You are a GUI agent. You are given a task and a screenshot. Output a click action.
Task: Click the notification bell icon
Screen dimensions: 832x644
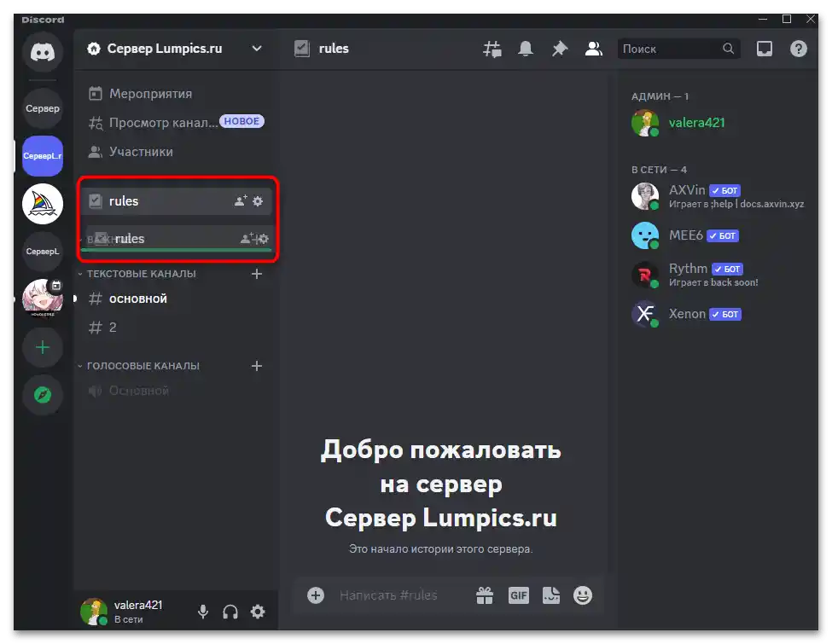[525, 49]
